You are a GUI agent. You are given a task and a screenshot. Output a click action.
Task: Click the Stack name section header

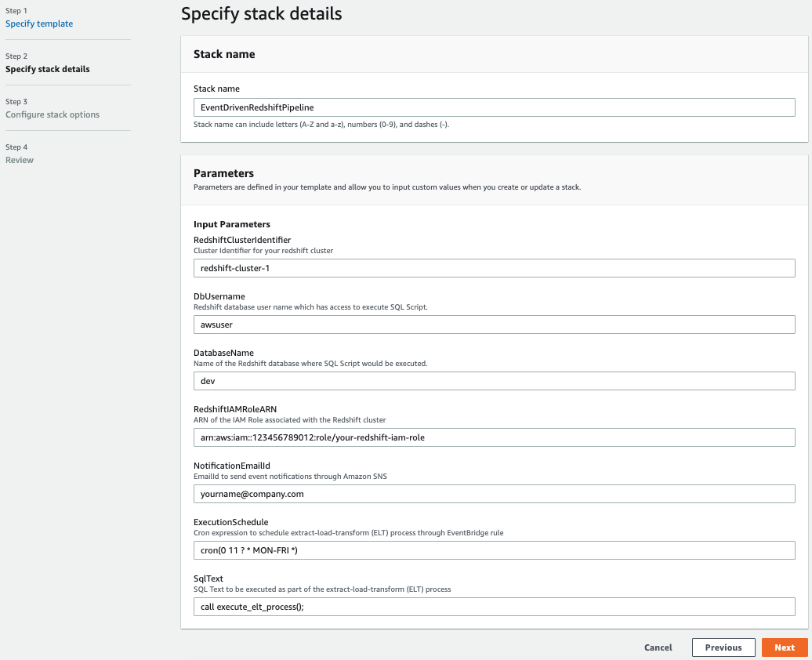224,54
